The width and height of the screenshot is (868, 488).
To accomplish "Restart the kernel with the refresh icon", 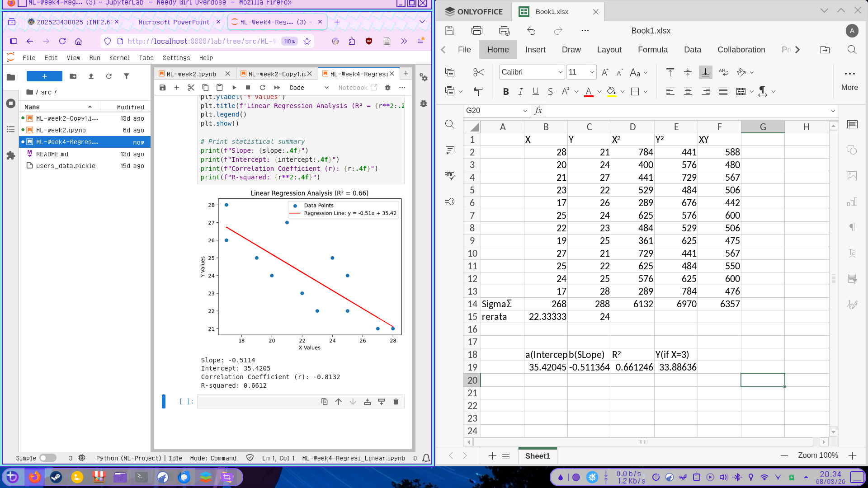I will click(x=262, y=88).
